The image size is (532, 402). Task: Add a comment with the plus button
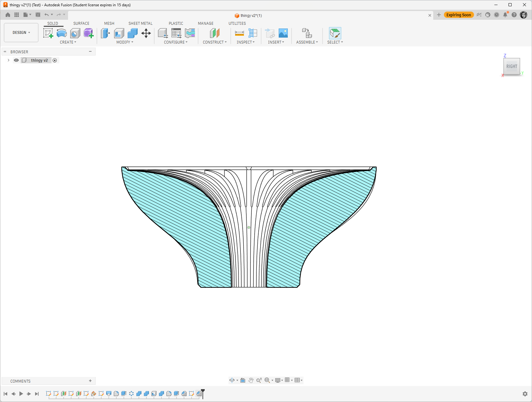point(90,381)
